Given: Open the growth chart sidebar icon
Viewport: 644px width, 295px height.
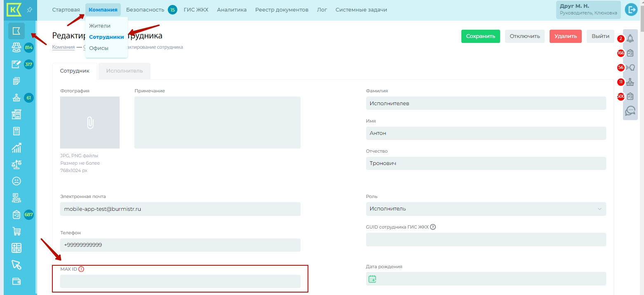Looking at the screenshot, I should [16, 148].
